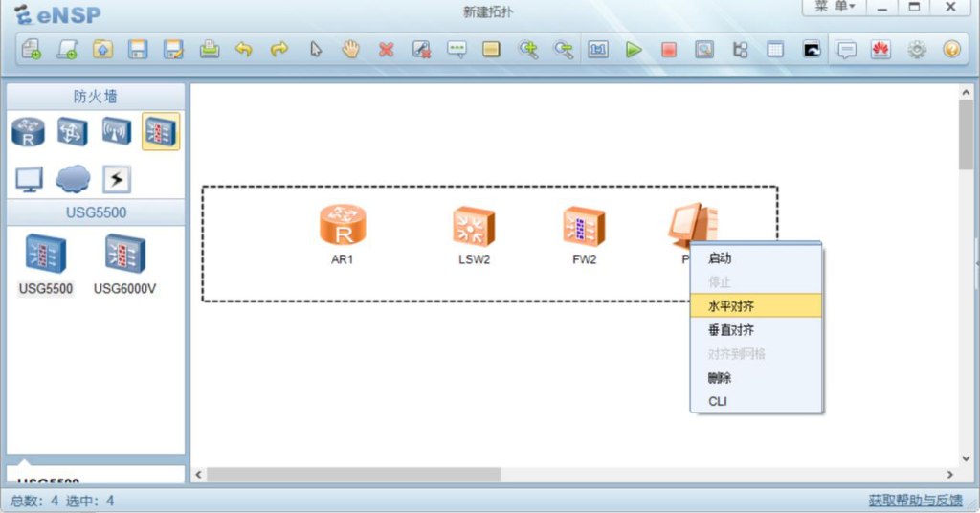Select the Firewall device category

click(161, 132)
